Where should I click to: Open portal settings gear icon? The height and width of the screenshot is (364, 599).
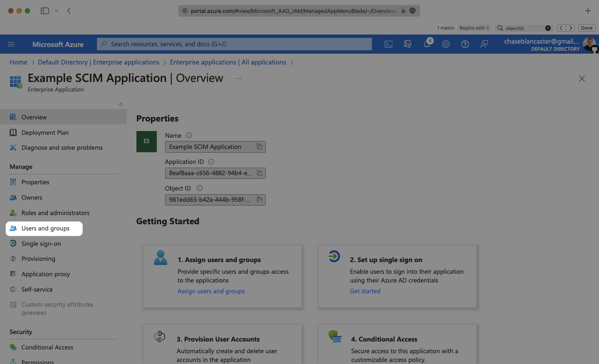446,44
